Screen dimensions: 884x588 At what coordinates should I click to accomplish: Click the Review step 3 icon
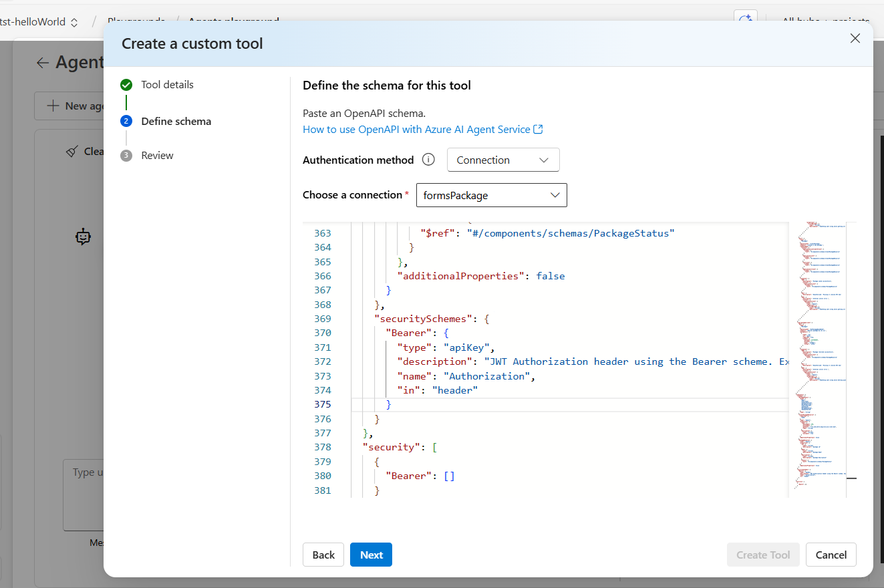click(126, 155)
